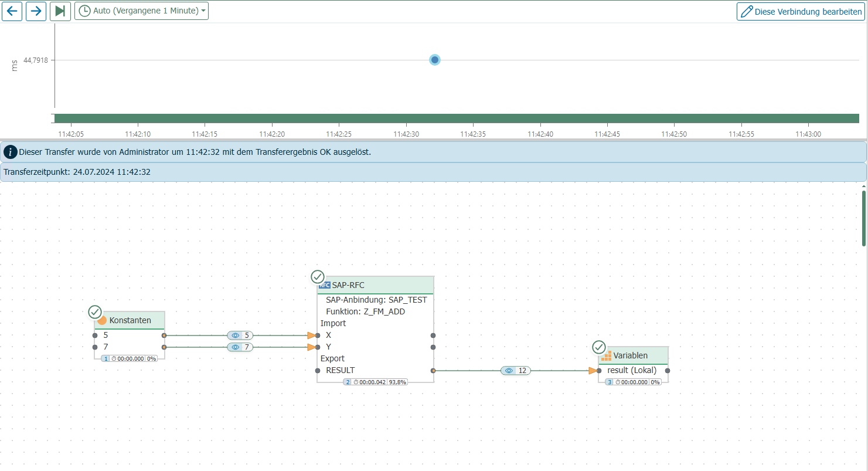The height and width of the screenshot is (471, 868).
Task: Select the RESULT export parameter row
Action: click(340, 370)
